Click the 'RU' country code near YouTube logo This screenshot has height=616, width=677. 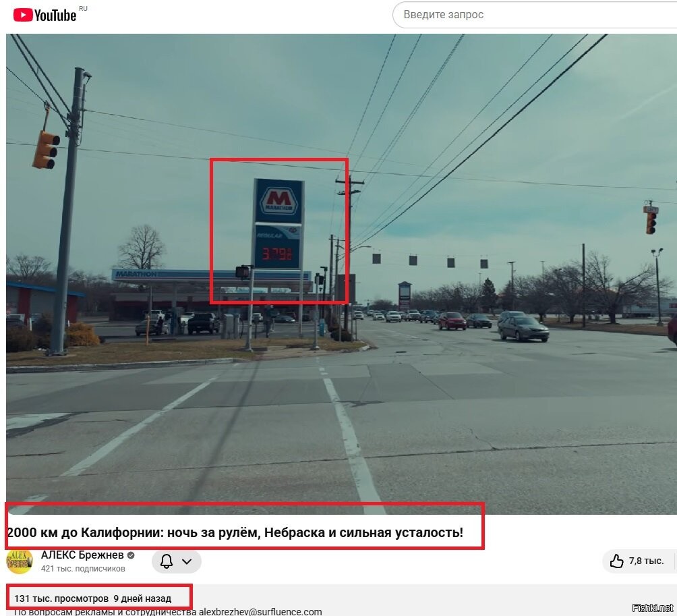click(x=83, y=8)
